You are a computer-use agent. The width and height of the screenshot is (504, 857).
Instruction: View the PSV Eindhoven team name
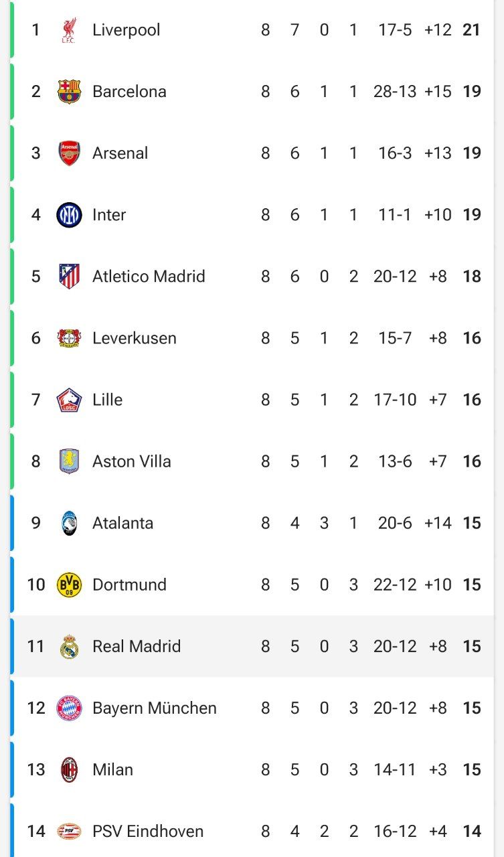[x=148, y=831]
